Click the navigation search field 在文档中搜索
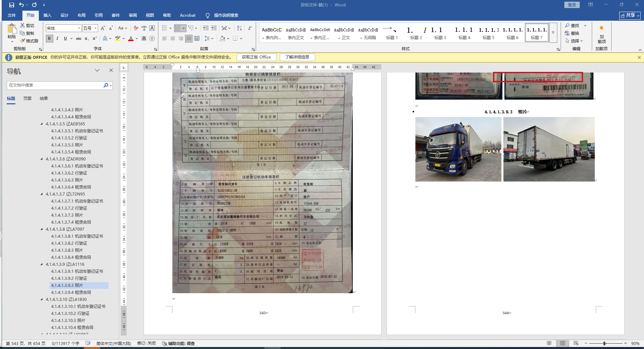The height and width of the screenshot is (349, 644). pyautogui.click(x=55, y=85)
